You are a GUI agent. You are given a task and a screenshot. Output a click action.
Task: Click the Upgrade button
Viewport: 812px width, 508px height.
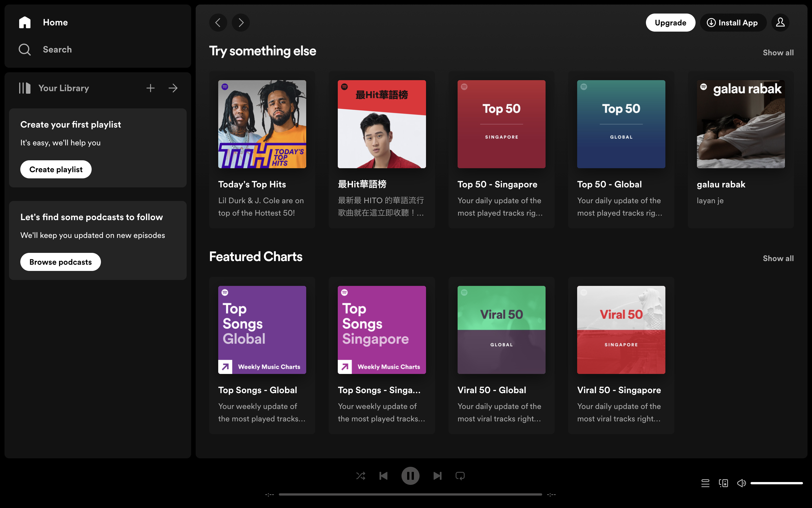pos(670,23)
